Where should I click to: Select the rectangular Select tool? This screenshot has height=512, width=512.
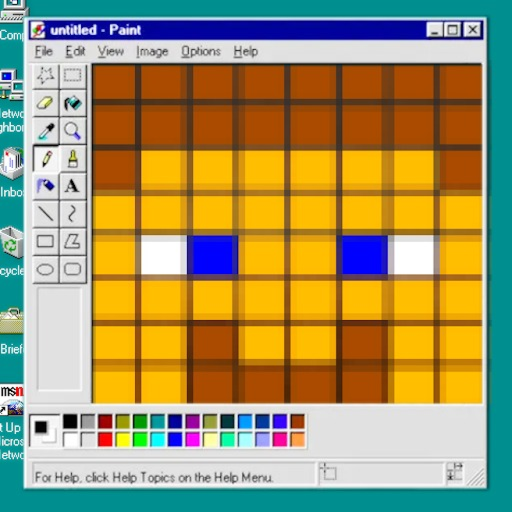pyautogui.click(x=73, y=76)
